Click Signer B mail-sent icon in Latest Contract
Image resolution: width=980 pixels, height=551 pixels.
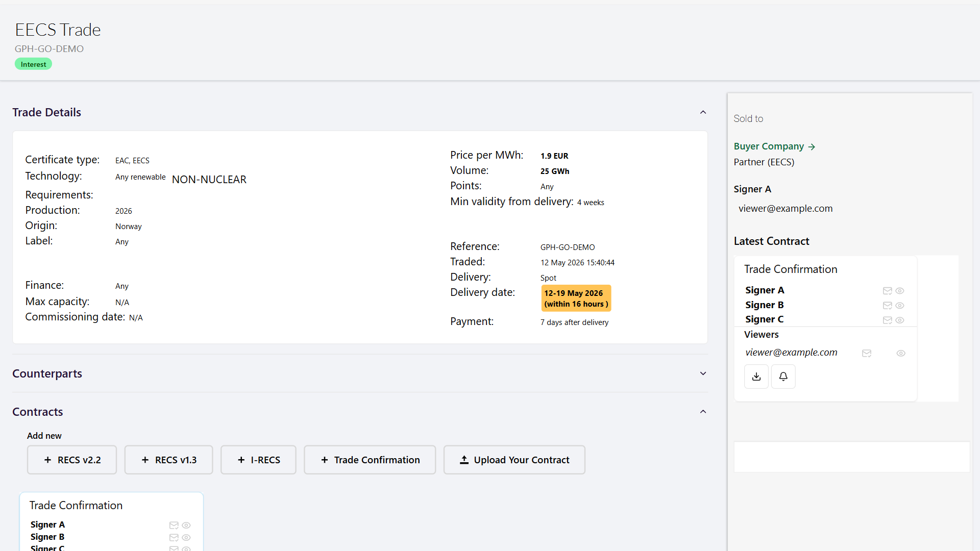[887, 306]
